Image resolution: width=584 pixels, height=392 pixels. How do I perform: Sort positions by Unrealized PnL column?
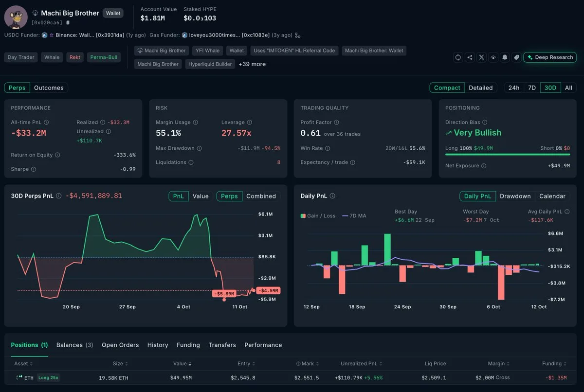362,364
